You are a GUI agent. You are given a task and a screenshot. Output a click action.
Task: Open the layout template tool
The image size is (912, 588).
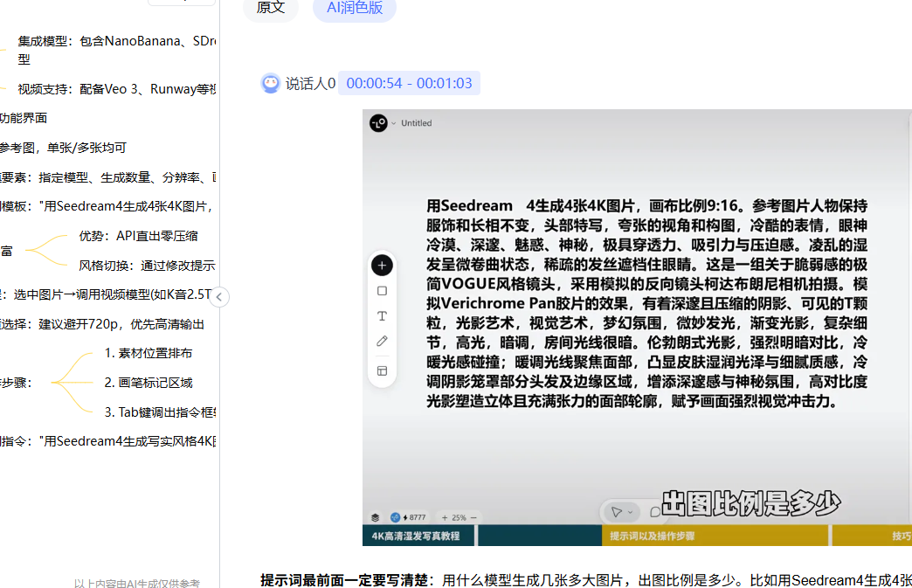382,370
